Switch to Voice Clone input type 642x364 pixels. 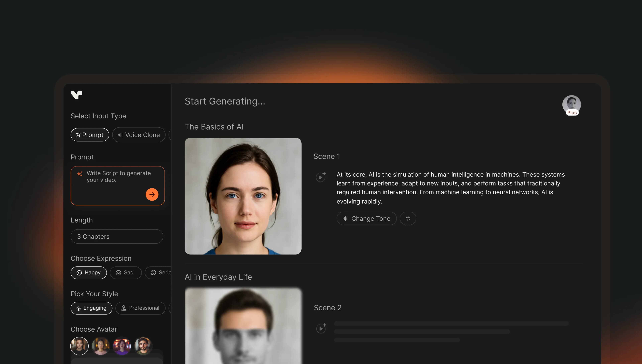(139, 135)
